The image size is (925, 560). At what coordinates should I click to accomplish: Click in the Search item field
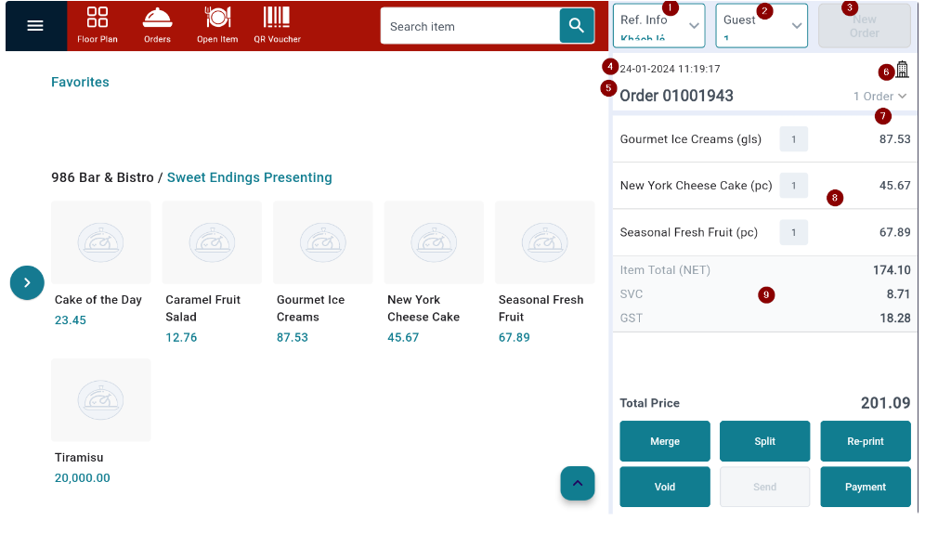click(x=469, y=26)
